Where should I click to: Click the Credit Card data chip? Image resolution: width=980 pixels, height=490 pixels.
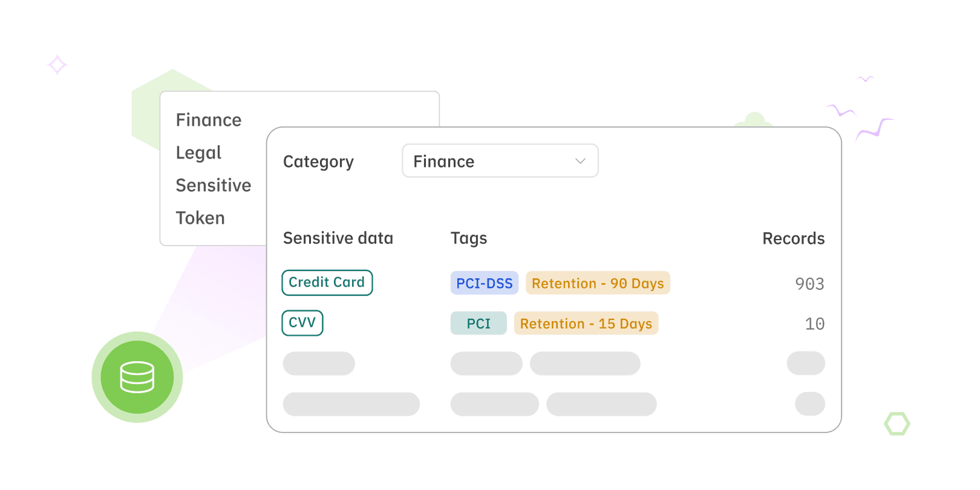click(x=327, y=283)
